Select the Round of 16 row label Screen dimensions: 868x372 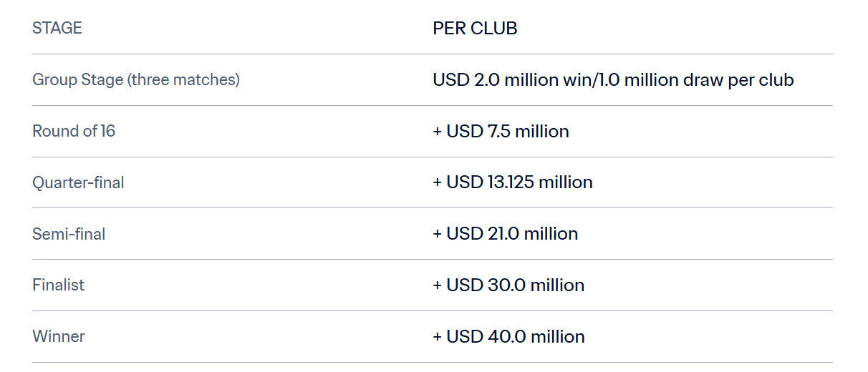[x=74, y=131]
